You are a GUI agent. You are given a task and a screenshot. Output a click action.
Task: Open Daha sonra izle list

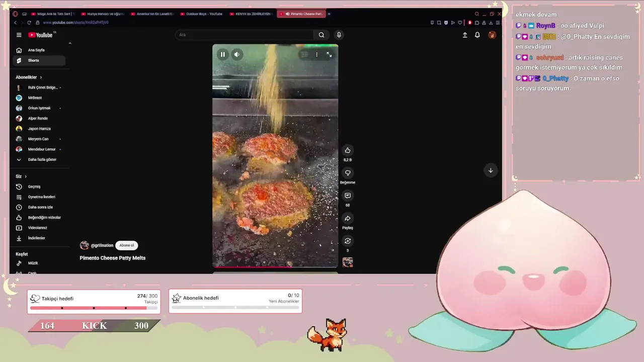(x=39, y=207)
